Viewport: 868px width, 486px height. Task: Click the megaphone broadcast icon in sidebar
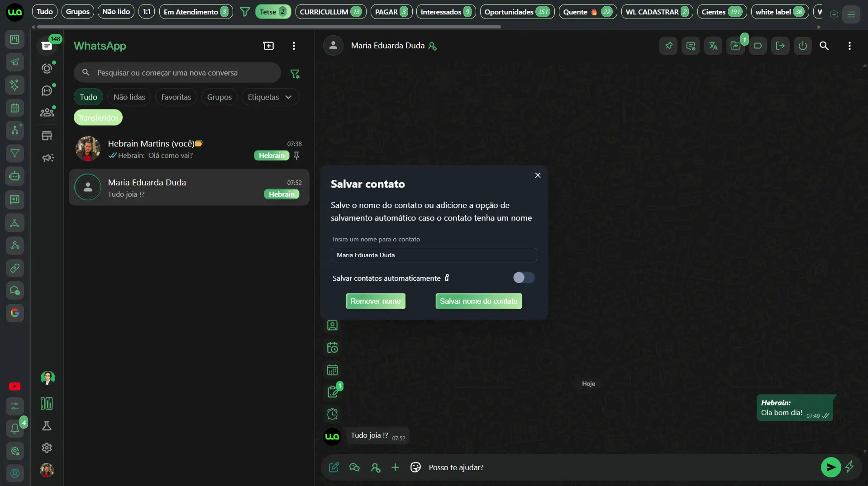point(48,158)
